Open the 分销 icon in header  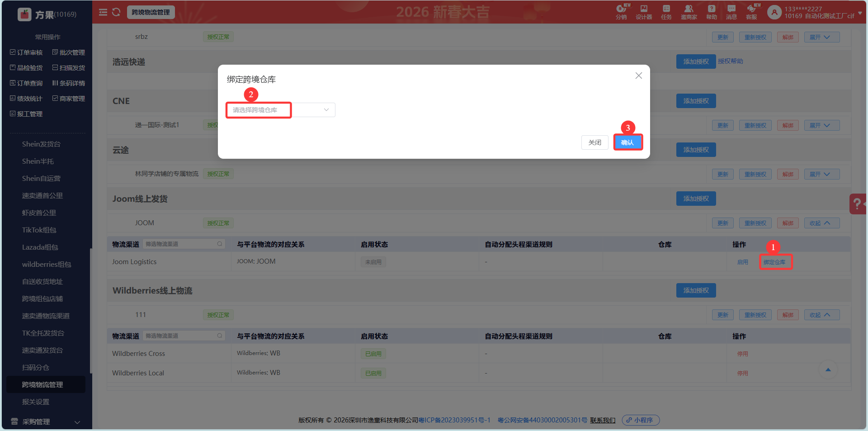tap(621, 12)
